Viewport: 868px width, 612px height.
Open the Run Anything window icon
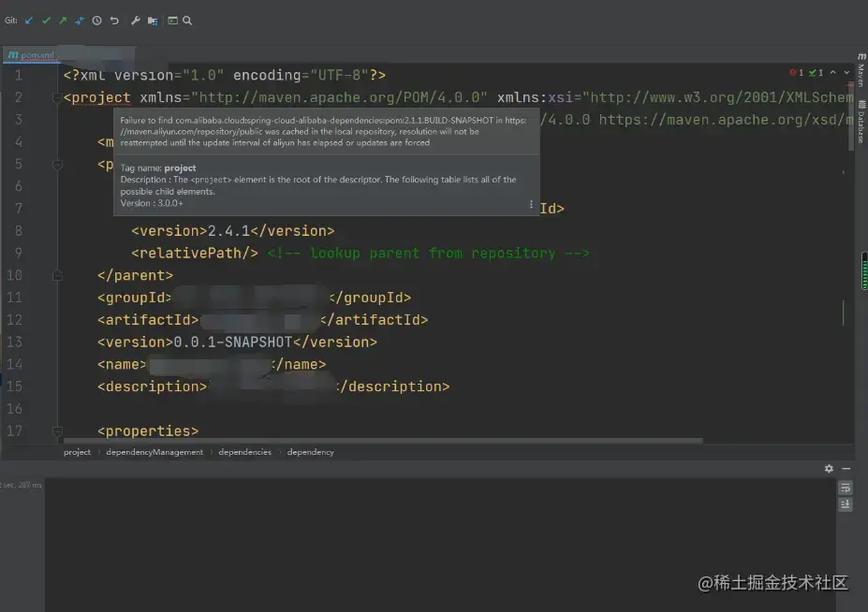pyautogui.click(x=172, y=21)
